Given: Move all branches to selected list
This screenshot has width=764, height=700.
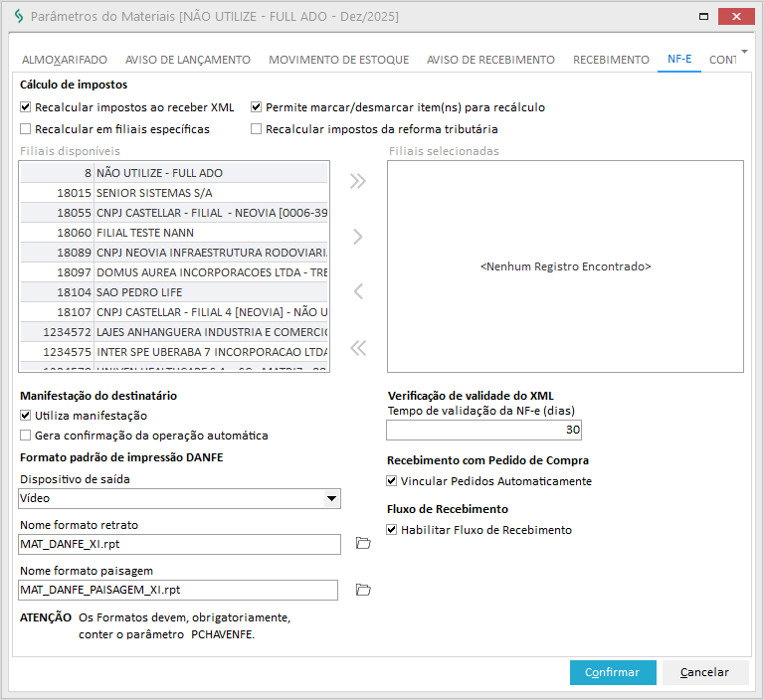Looking at the screenshot, I should pos(358,181).
